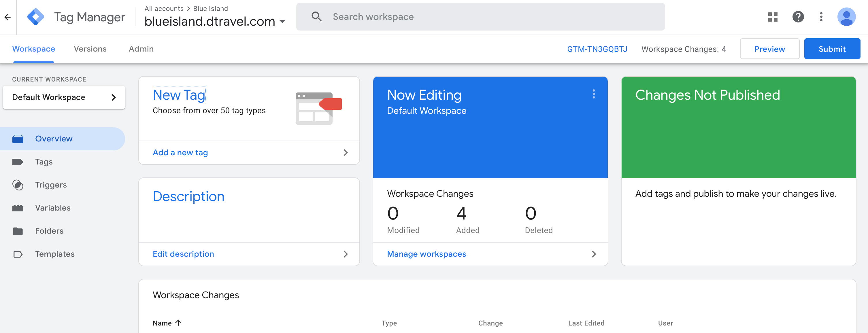Select Overview in the sidebar
The width and height of the screenshot is (868, 333).
click(62, 139)
